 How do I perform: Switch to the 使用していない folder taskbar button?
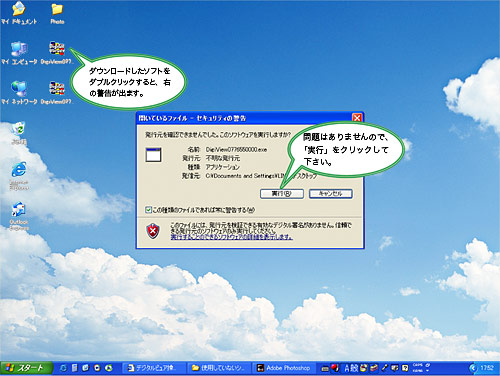click(x=219, y=368)
